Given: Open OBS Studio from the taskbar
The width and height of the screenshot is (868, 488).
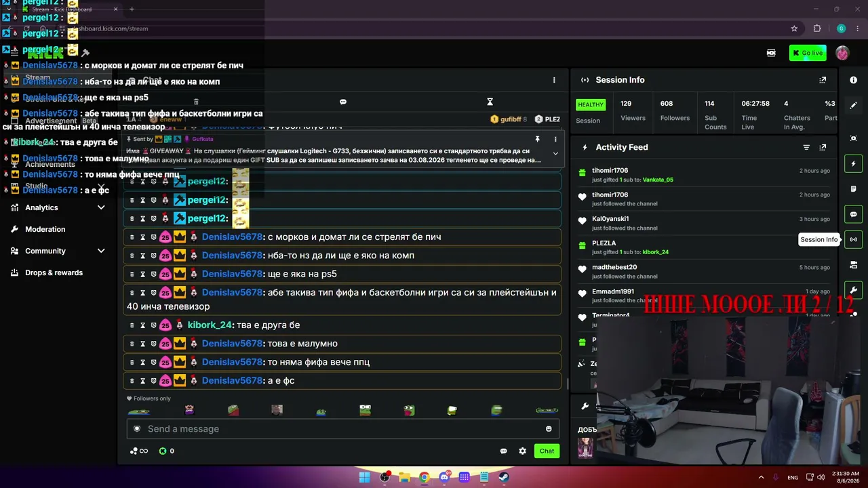Looking at the screenshot, I should click(x=384, y=477).
